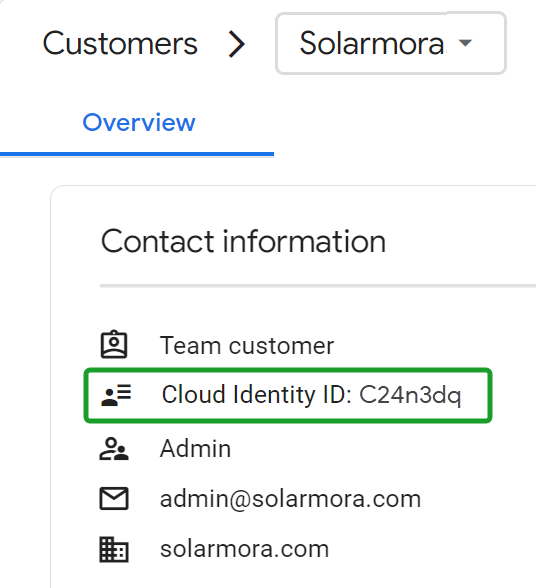Click the breadcrumb chevron after Customers
The height and width of the screenshot is (588, 536).
point(237,44)
